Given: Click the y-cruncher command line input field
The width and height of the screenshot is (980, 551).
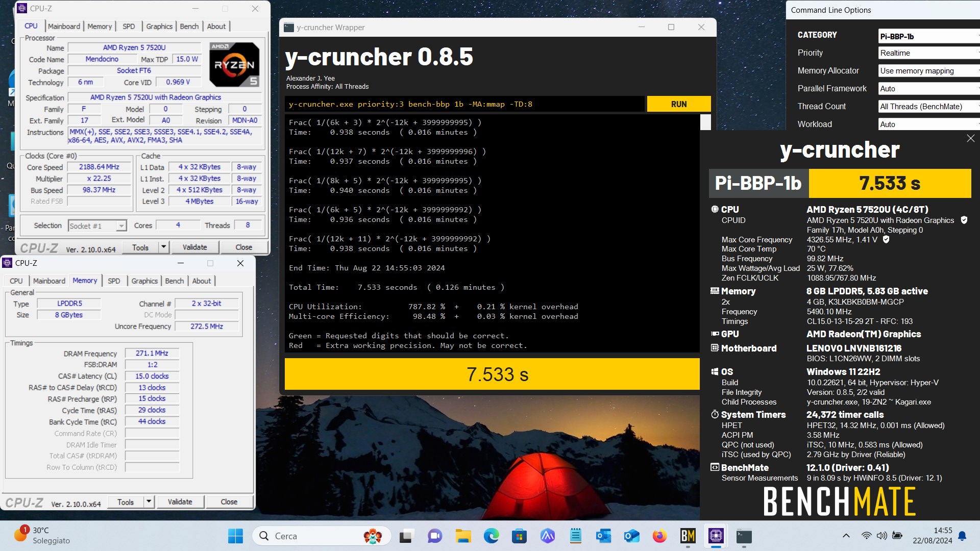Looking at the screenshot, I should [464, 104].
